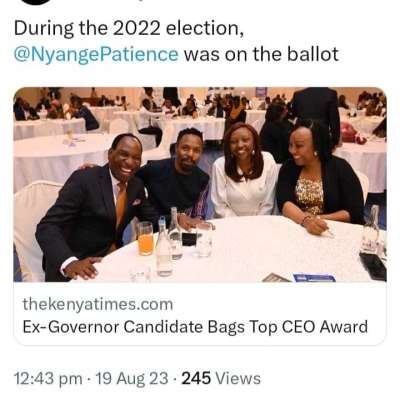Tap the "During the 2022 election" tweet text
This screenshot has height=400, width=400.
coord(129,29)
